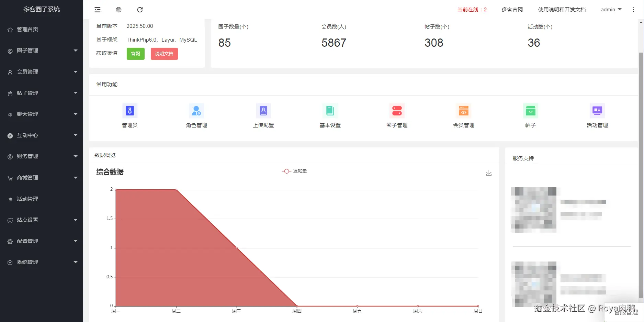The width and height of the screenshot is (644, 322).
Task: Click the 36 activity count value
Action: click(534, 43)
